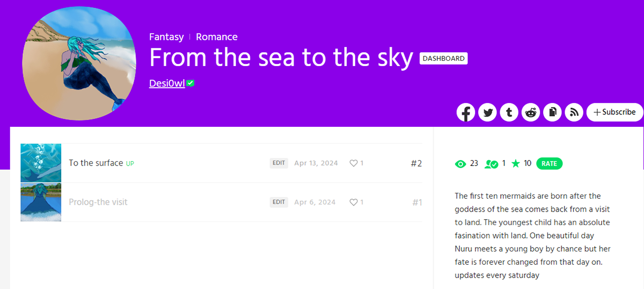
Task: Click the green eye views icon
Action: coord(460,164)
